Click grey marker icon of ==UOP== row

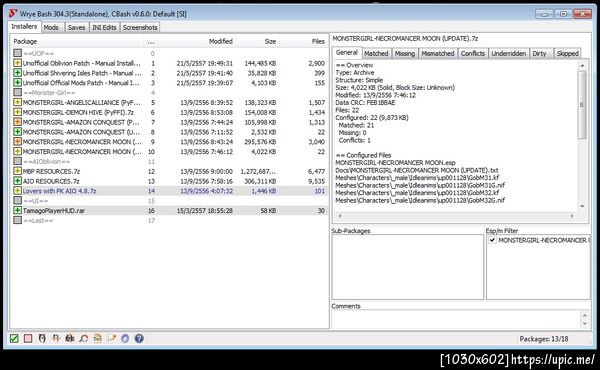click(x=17, y=53)
